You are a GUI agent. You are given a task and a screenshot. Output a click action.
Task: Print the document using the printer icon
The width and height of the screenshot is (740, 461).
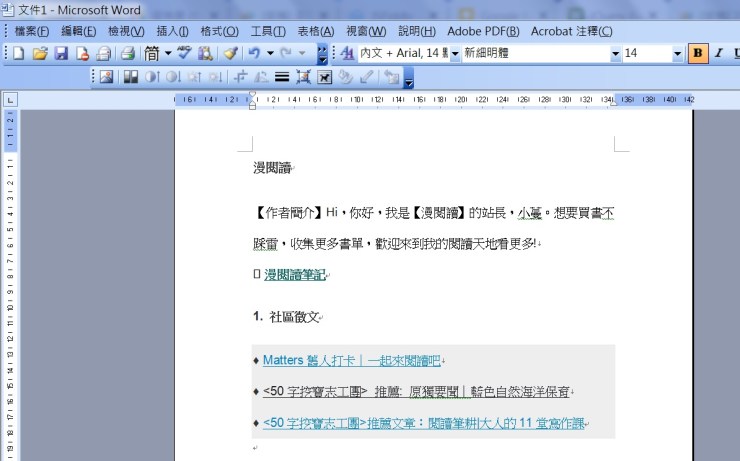127,53
